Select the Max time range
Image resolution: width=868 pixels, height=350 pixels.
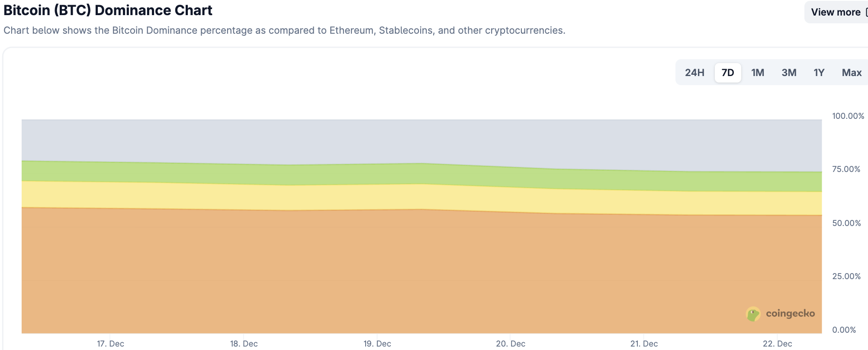coord(852,73)
